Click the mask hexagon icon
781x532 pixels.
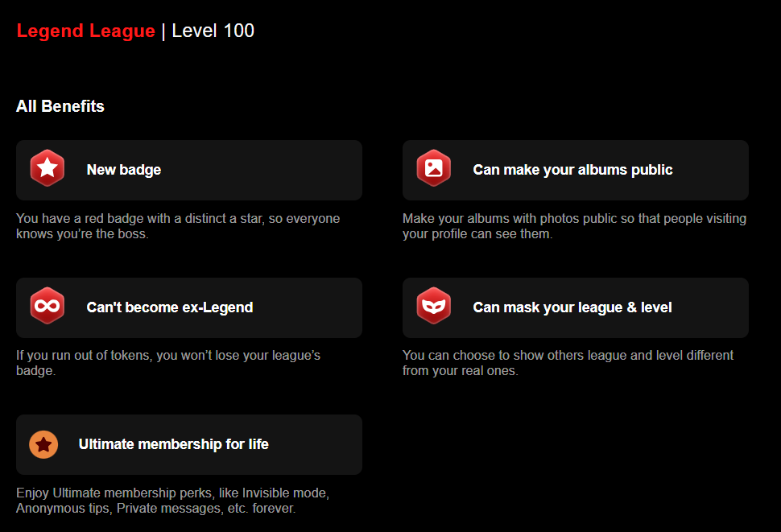tap(434, 306)
